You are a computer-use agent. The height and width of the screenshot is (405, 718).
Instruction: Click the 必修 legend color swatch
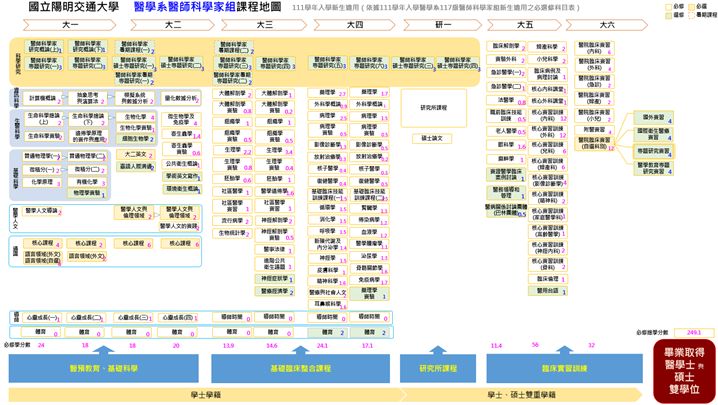click(x=668, y=7)
